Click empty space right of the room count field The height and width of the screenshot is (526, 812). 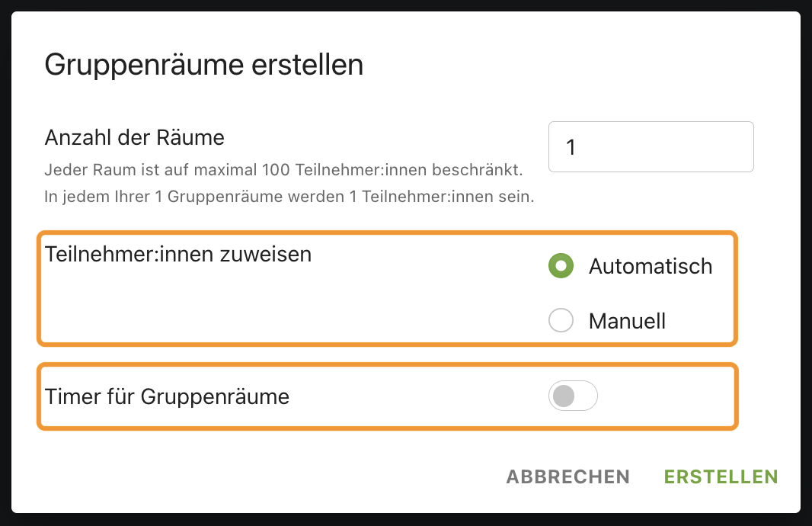point(777,146)
